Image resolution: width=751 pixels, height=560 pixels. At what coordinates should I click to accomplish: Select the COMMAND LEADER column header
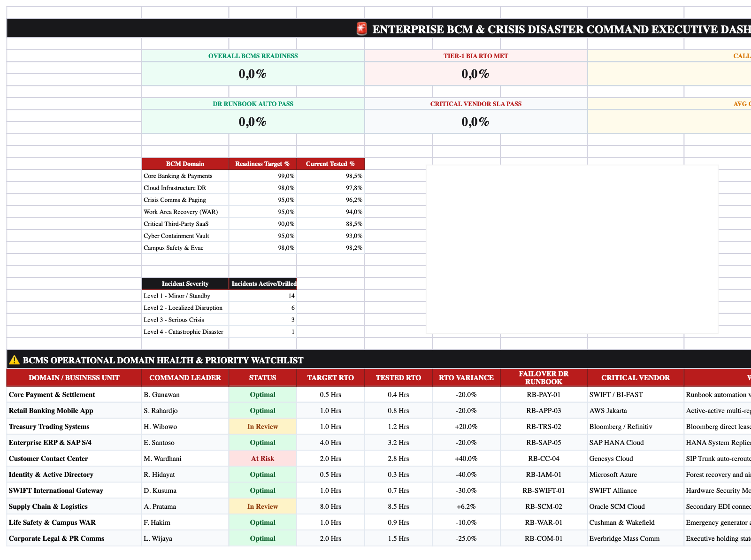[185, 378]
